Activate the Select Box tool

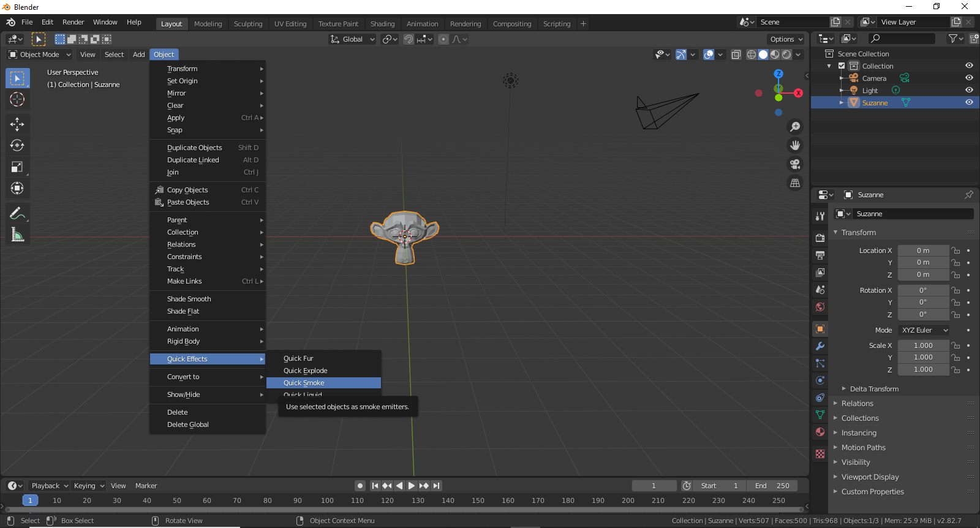point(17,78)
